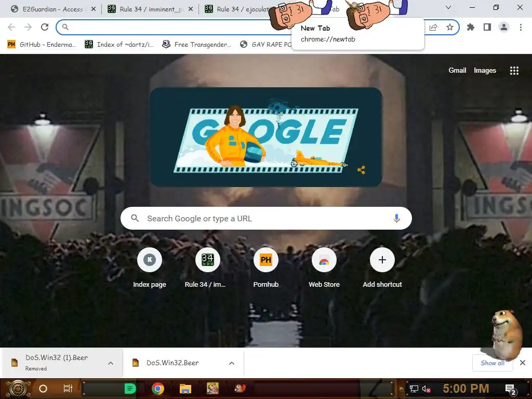Click the Google doodle image
The width and height of the screenshot is (532, 399).
tap(266, 137)
